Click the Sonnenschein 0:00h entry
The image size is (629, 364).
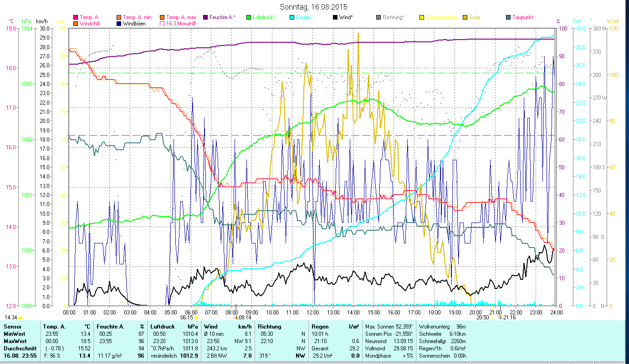click(x=442, y=356)
